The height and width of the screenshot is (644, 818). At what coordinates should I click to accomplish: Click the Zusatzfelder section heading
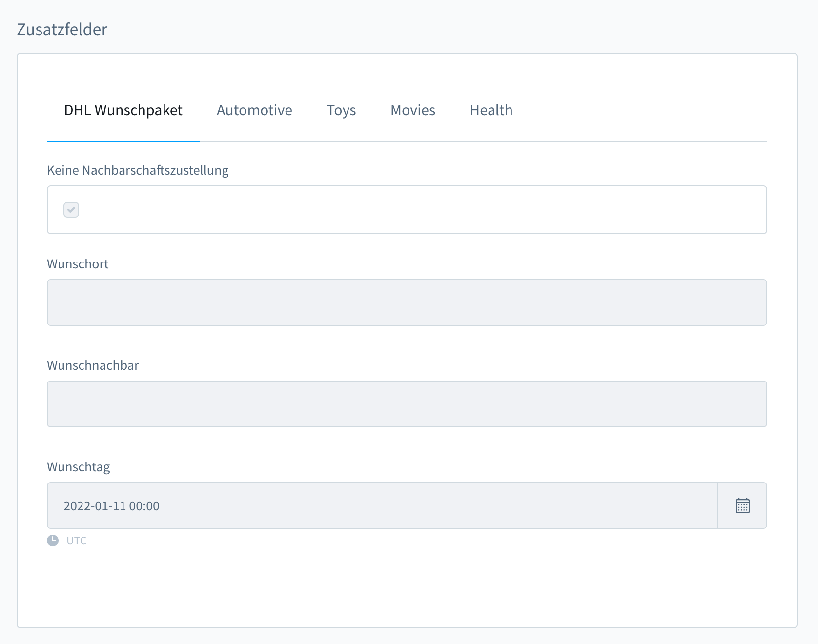(62, 29)
